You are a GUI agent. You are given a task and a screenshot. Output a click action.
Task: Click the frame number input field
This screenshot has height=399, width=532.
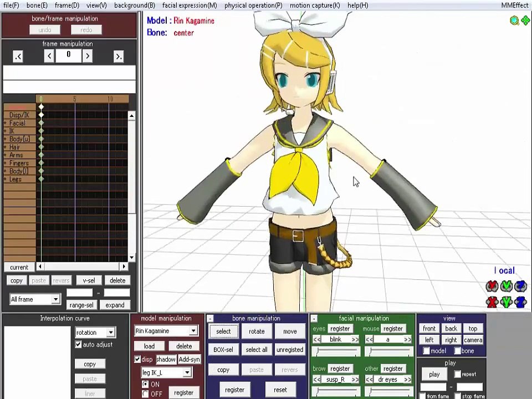69,55
